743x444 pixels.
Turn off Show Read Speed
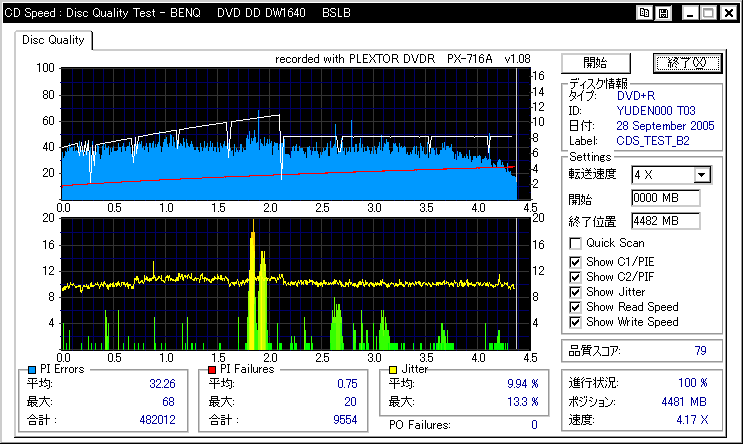coord(575,307)
